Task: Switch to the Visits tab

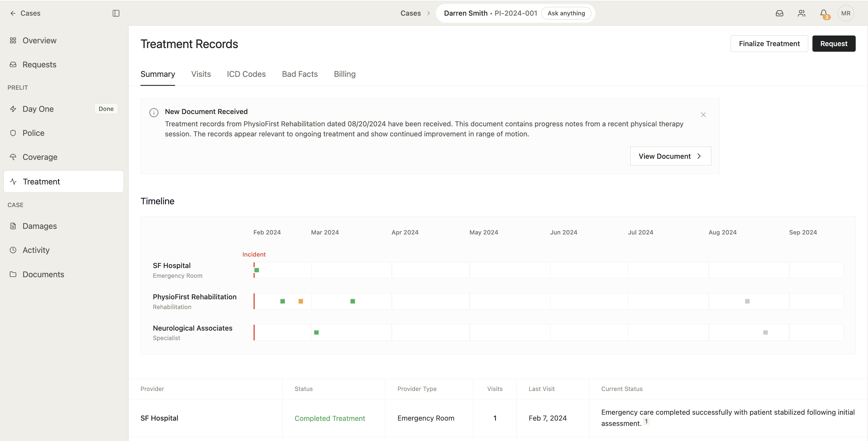Action: coord(201,74)
